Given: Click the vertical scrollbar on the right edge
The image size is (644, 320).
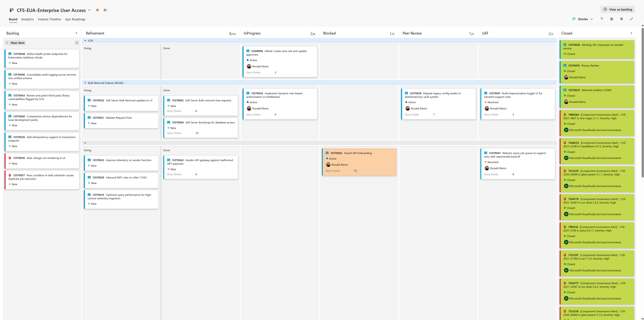Looking at the screenshot, I should 642,100.
